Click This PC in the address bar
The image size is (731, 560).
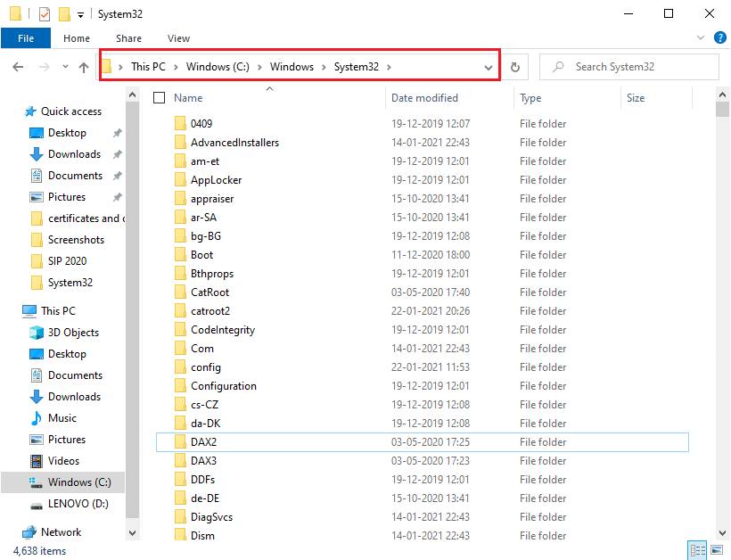(148, 67)
